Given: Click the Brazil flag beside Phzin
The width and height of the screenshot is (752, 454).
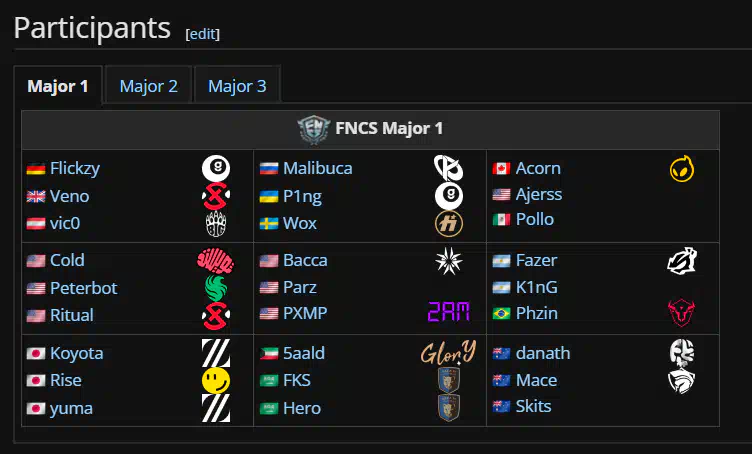Looking at the screenshot, I should click(x=502, y=314).
